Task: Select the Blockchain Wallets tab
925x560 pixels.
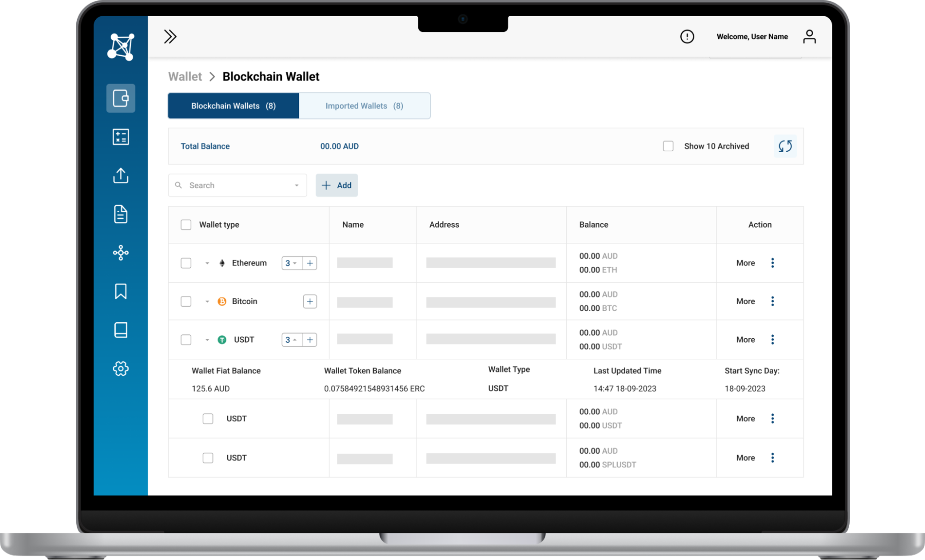Action: 233,105
